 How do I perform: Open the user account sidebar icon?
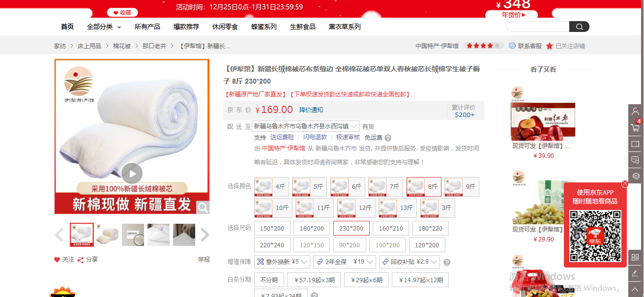point(635,111)
